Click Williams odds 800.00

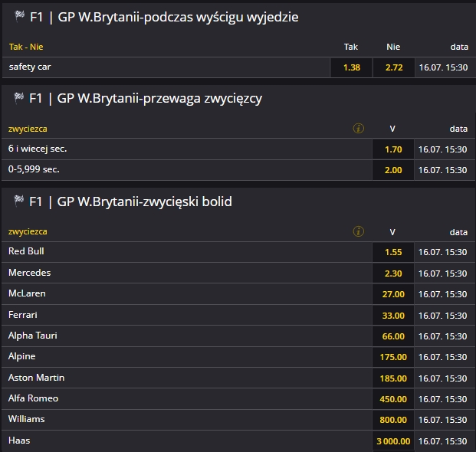[393, 420]
